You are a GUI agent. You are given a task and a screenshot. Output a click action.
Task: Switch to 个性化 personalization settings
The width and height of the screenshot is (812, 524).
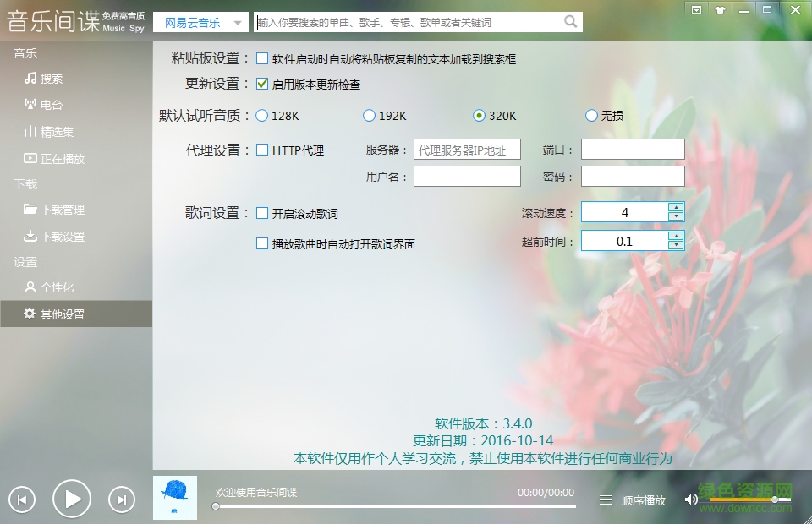pyautogui.click(x=55, y=287)
